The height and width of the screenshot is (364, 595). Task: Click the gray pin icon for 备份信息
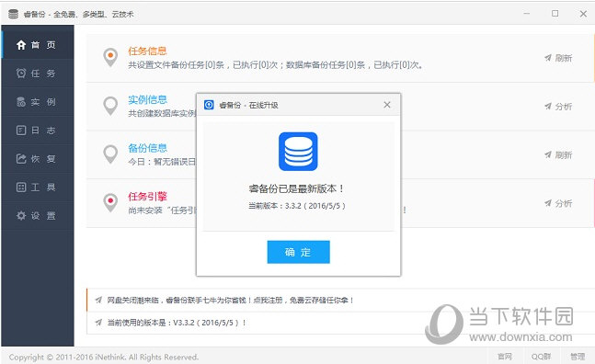110,154
